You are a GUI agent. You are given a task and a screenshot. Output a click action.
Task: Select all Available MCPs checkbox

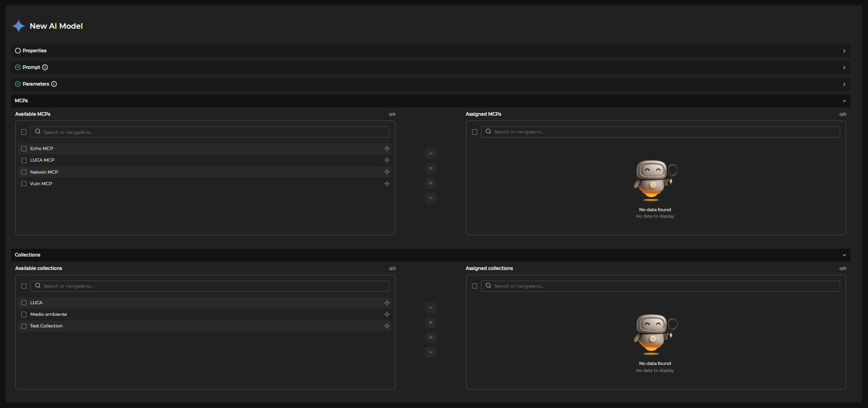pos(24,132)
